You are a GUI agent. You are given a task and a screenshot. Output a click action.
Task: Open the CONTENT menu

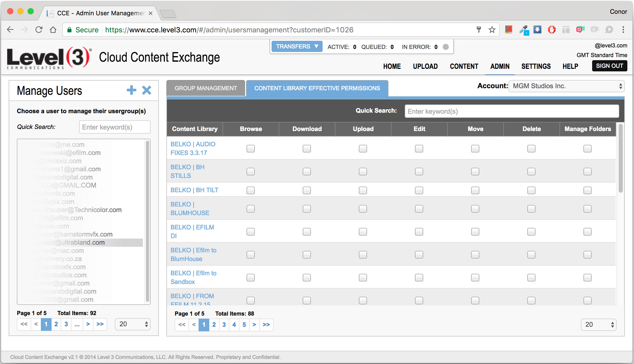click(464, 66)
